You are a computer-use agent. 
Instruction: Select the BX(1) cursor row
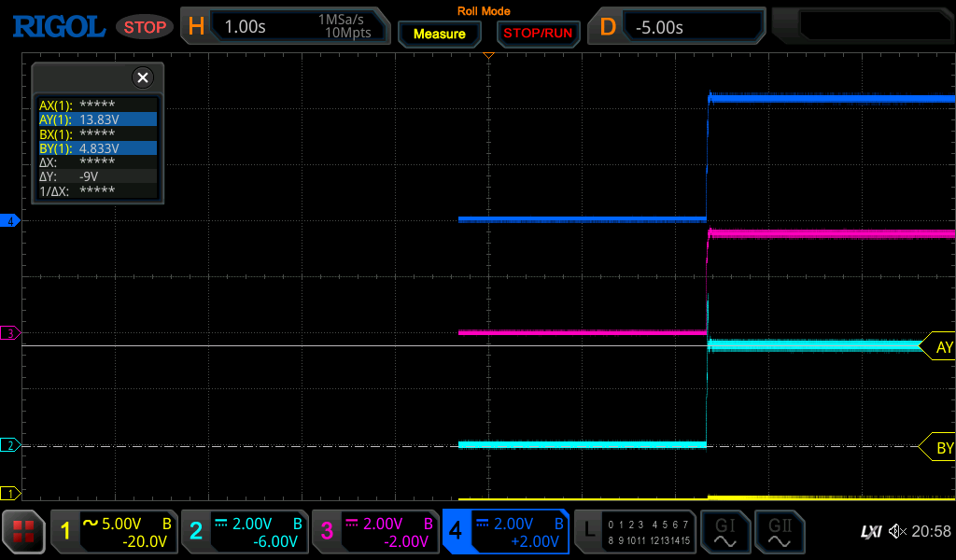97,133
